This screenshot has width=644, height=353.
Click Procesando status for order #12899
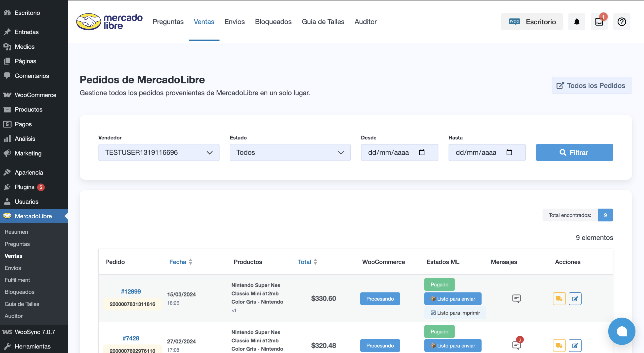point(380,299)
